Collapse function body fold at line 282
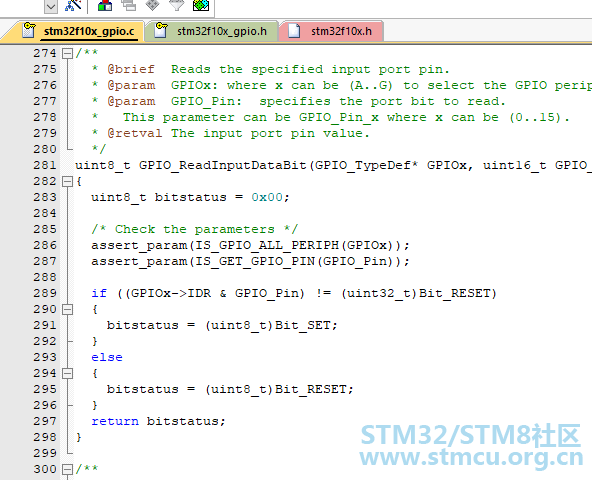The image size is (592, 480). point(67,181)
